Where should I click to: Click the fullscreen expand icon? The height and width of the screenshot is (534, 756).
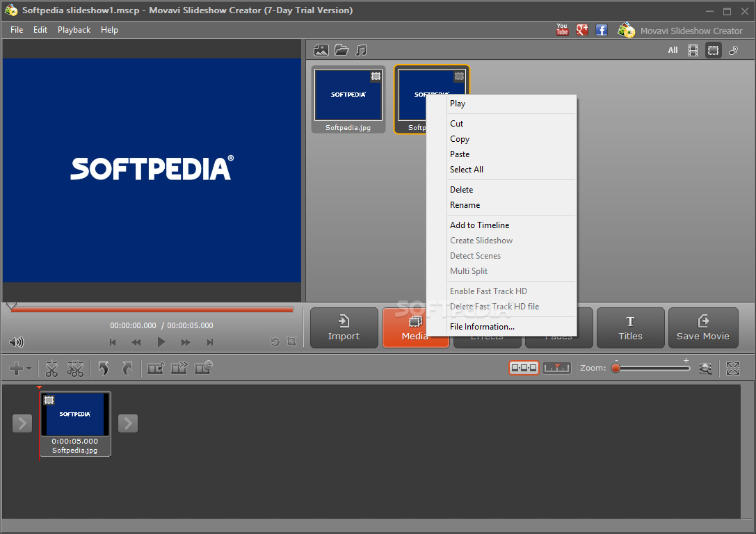click(x=733, y=369)
